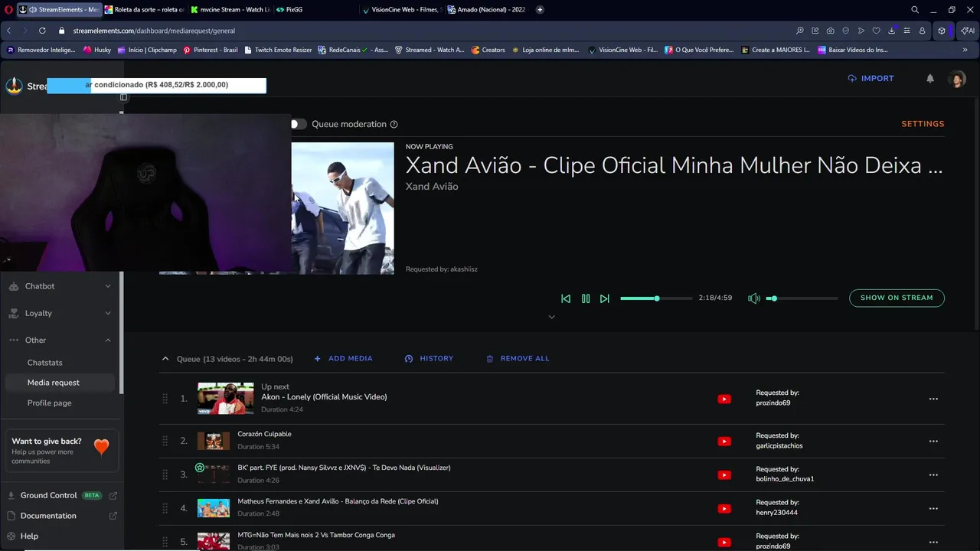Open Akon - Lonely video thumbnail

pyautogui.click(x=225, y=399)
